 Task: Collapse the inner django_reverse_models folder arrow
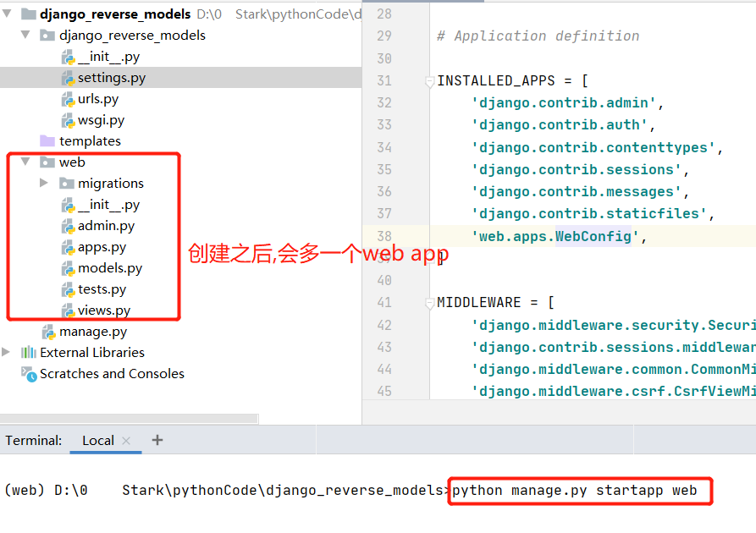25,35
